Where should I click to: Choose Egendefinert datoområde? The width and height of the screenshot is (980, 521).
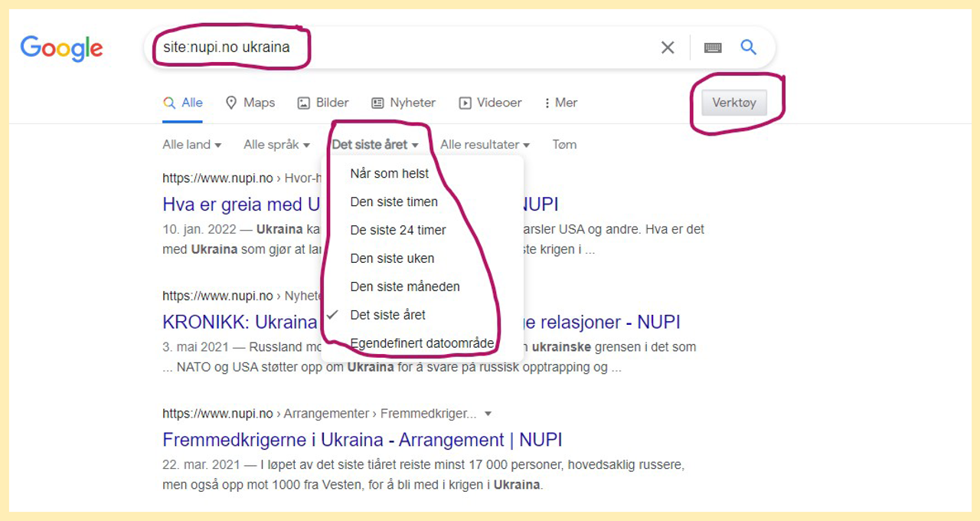[x=422, y=343]
